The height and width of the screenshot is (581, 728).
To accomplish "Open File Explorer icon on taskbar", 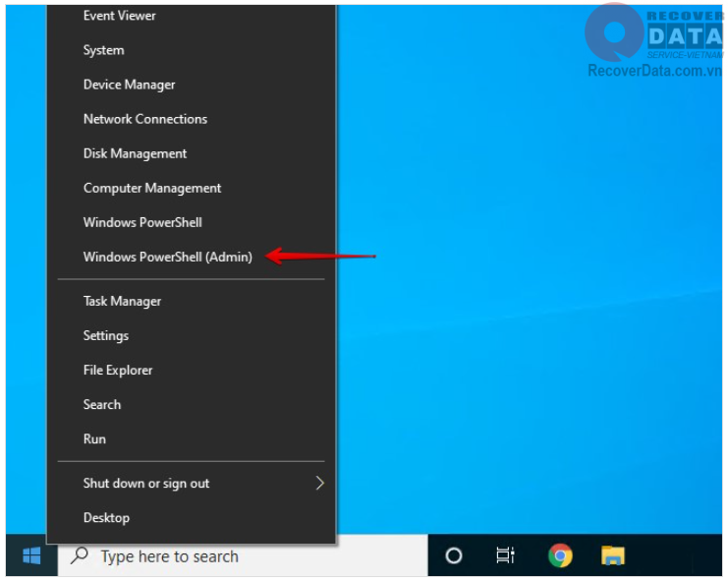I will tap(613, 555).
